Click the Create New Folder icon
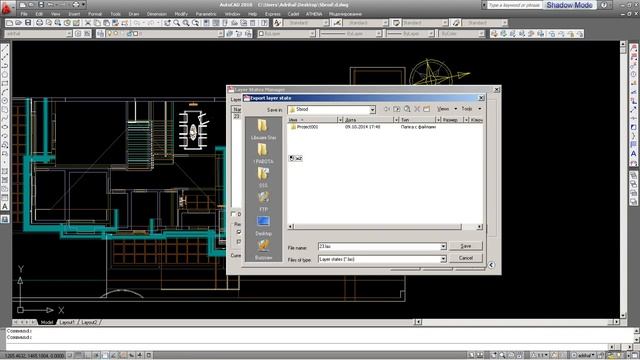640x360 pixels. (427, 109)
